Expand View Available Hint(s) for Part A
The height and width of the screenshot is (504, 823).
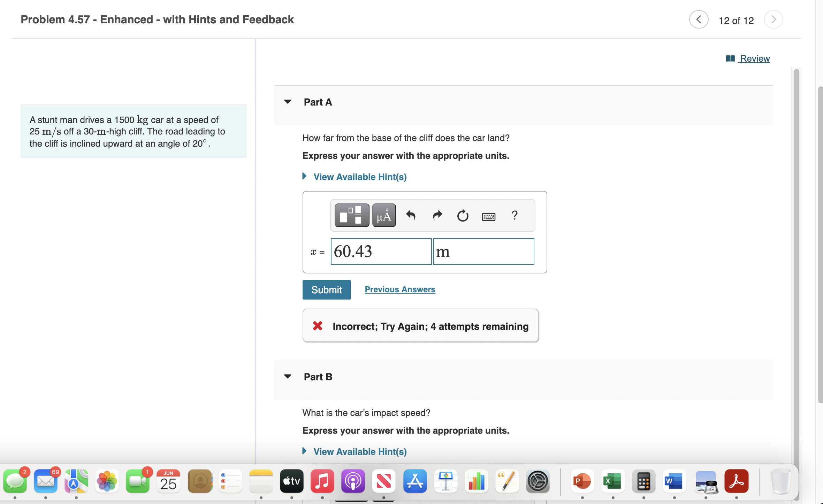coord(359,177)
